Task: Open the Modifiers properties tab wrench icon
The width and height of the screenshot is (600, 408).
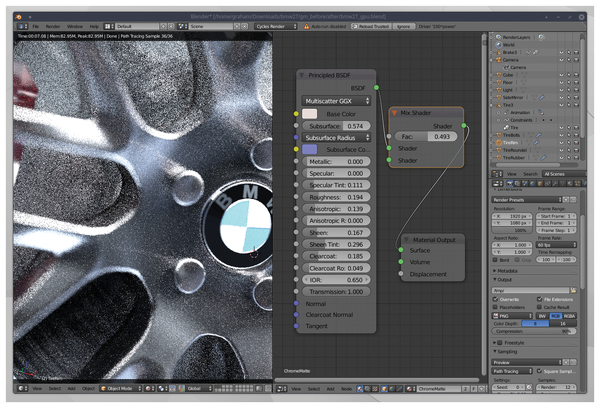Action: 555,184
